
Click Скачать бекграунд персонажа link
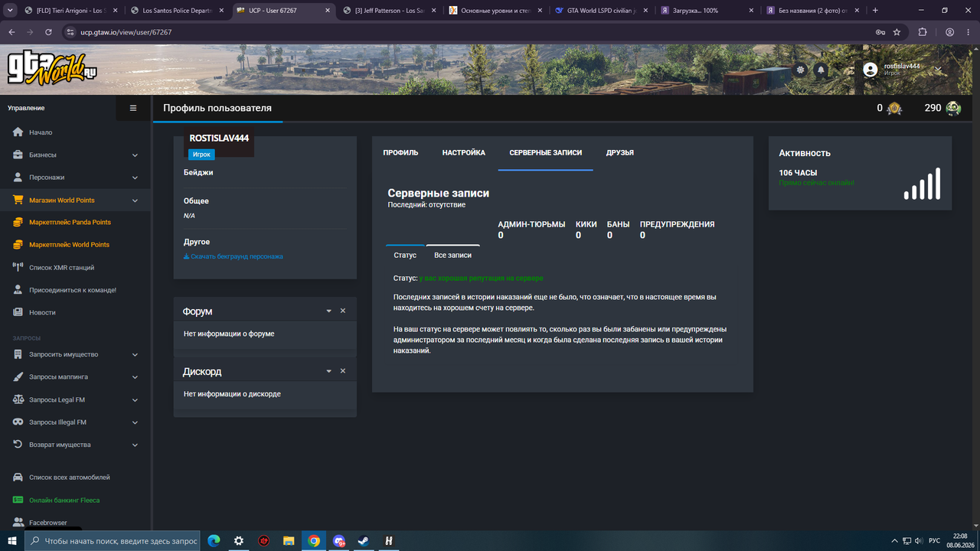tap(234, 256)
